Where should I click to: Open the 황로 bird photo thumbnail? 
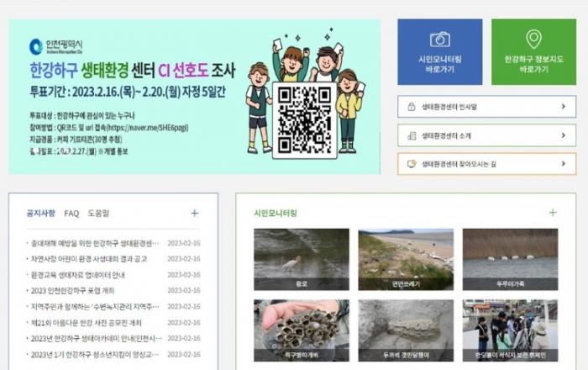tap(301, 259)
